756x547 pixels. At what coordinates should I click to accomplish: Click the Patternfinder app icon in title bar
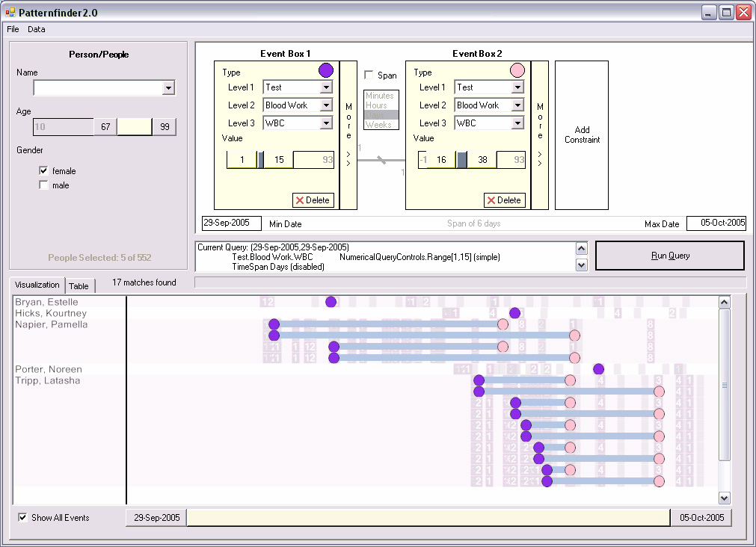[10, 12]
